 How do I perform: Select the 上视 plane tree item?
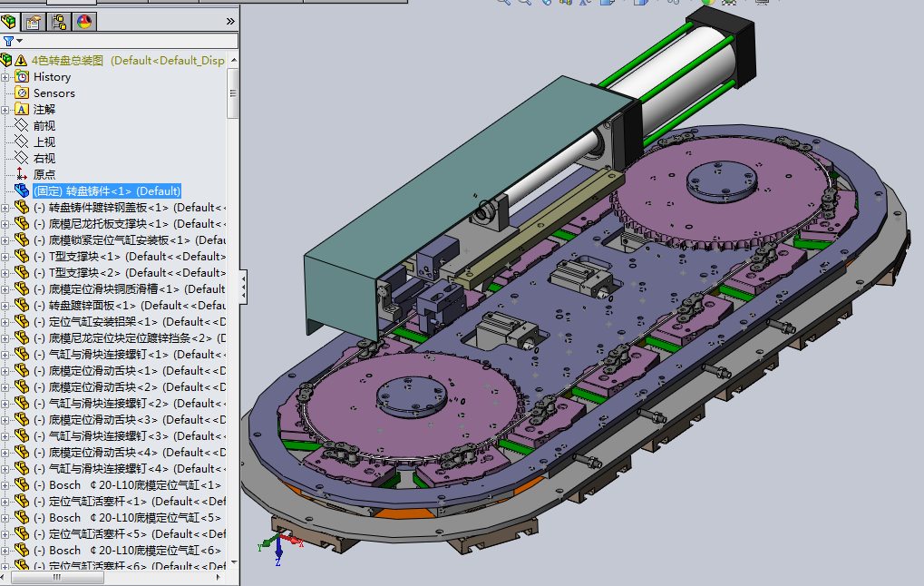click(x=44, y=142)
